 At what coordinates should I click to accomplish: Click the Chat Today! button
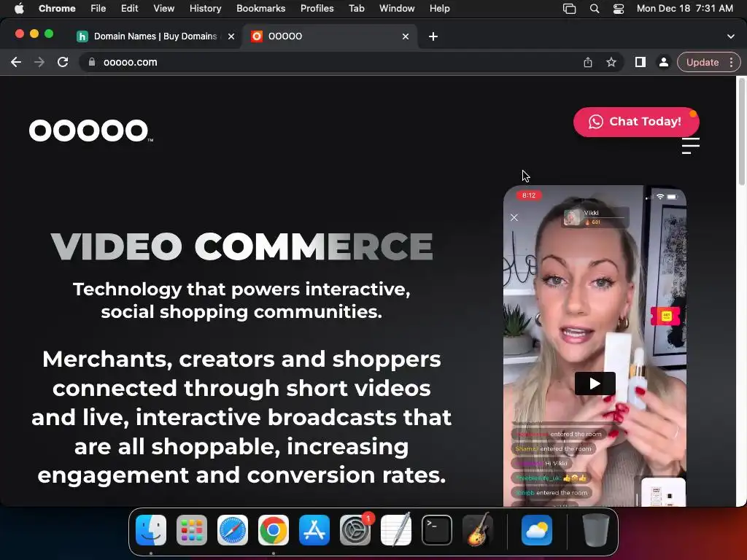tap(636, 122)
